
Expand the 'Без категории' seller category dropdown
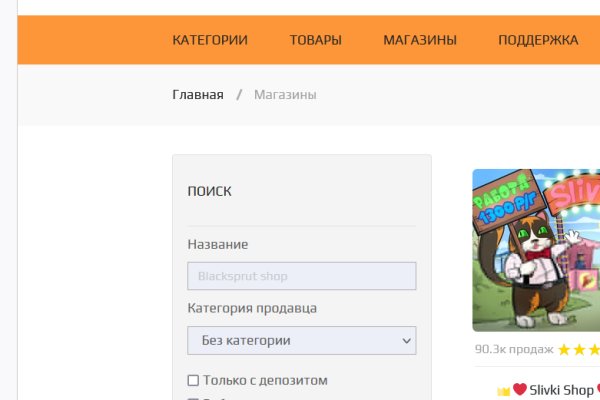(301, 340)
